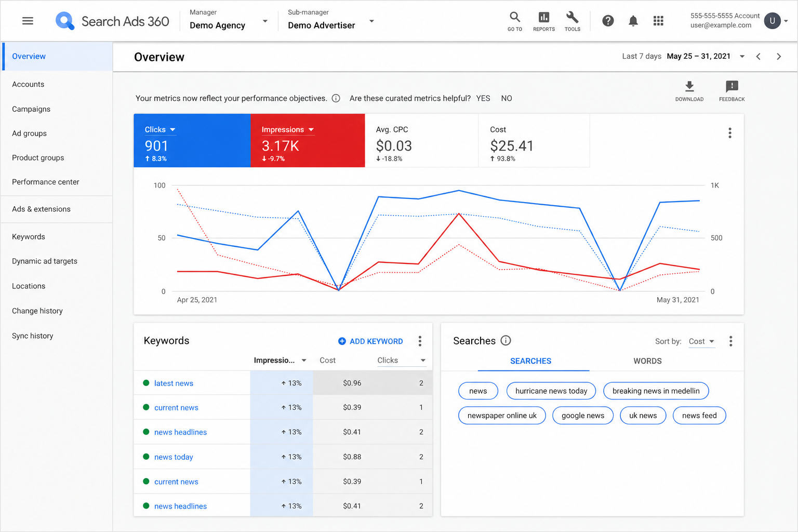Answer NO to curated metrics helpful
The width and height of the screenshot is (798, 532).
(x=507, y=98)
